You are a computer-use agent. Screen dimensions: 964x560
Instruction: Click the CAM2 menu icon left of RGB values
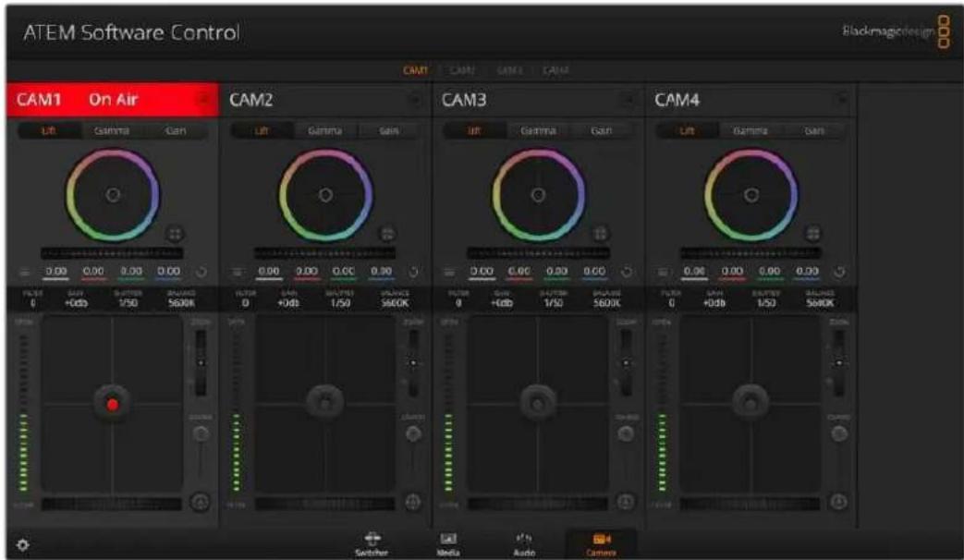point(238,272)
